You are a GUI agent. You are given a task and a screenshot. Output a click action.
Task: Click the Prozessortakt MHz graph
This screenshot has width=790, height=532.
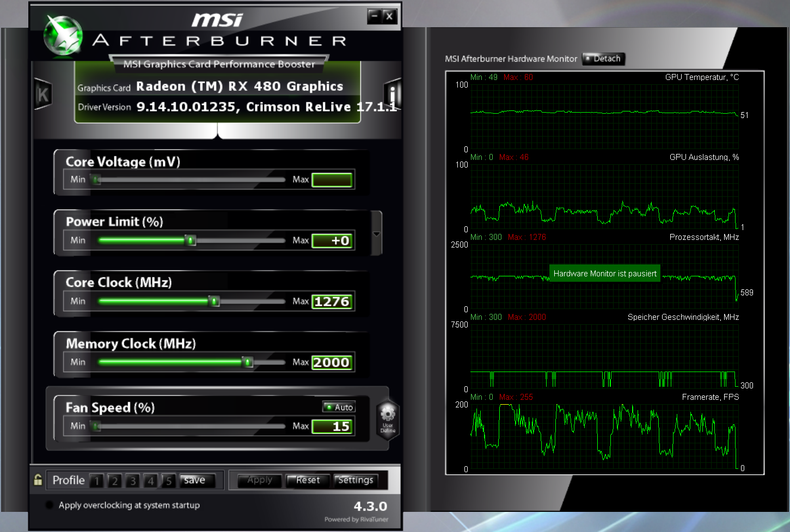point(604,276)
